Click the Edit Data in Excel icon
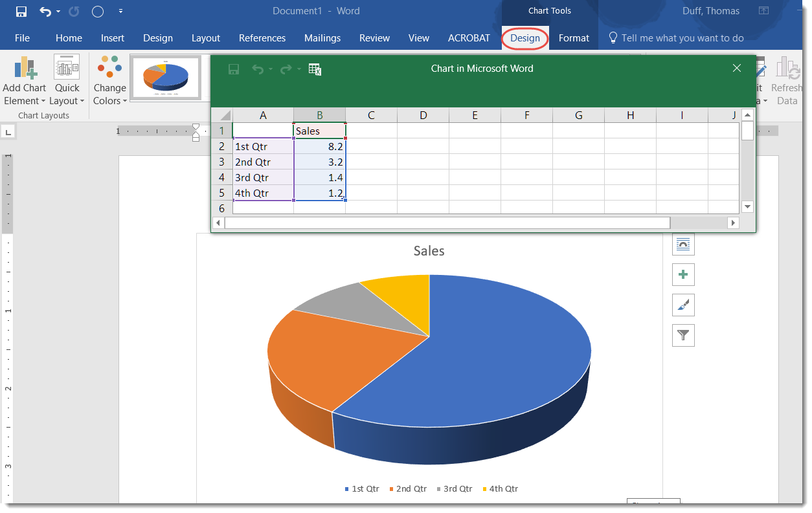The width and height of the screenshot is (812, 513). coord(315,69)
